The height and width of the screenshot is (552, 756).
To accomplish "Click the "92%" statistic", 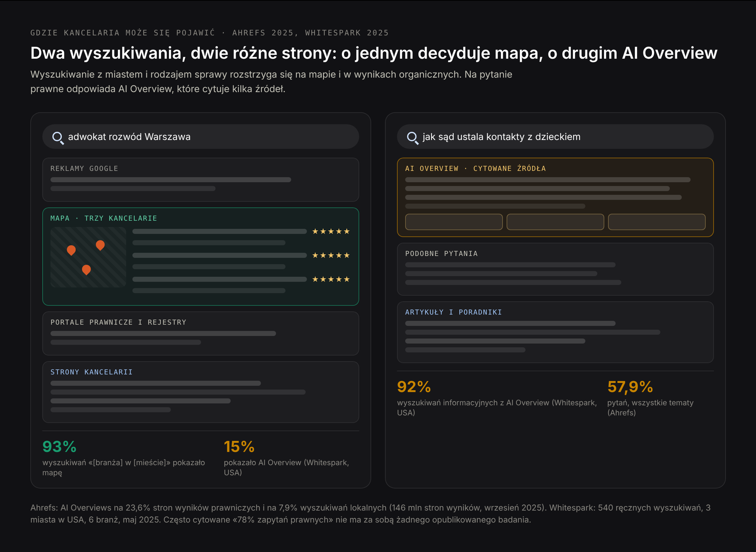I will coord(414,387).
